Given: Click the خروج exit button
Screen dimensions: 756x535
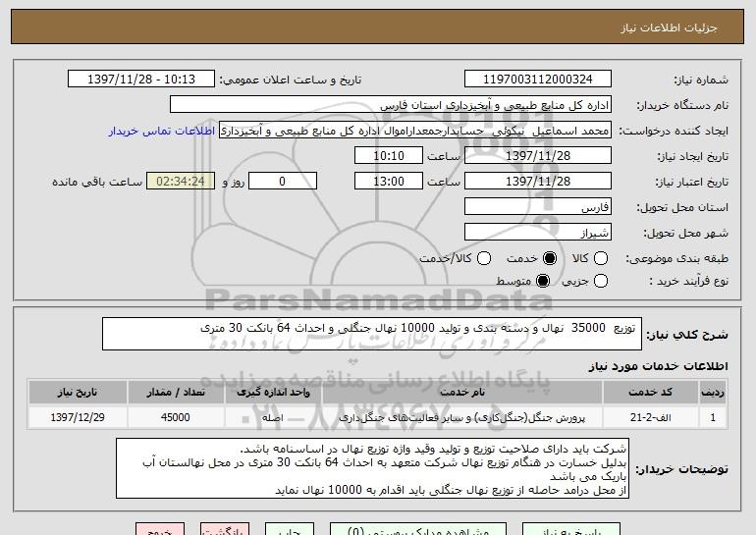Looking at the screenshot, I should tap(160, 529).
